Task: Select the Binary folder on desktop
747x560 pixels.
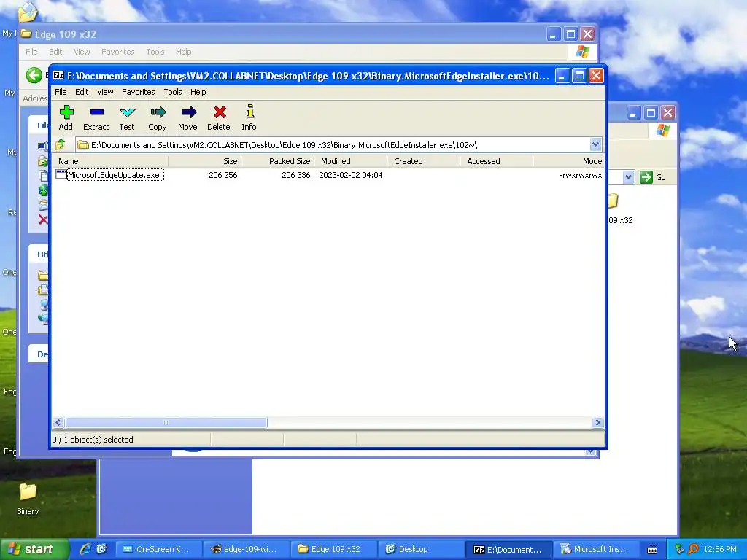Action: tap(28, 499)
